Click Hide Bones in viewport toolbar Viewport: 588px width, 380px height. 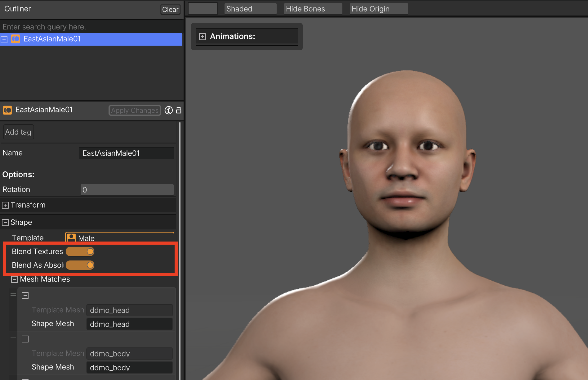point(313,9)
